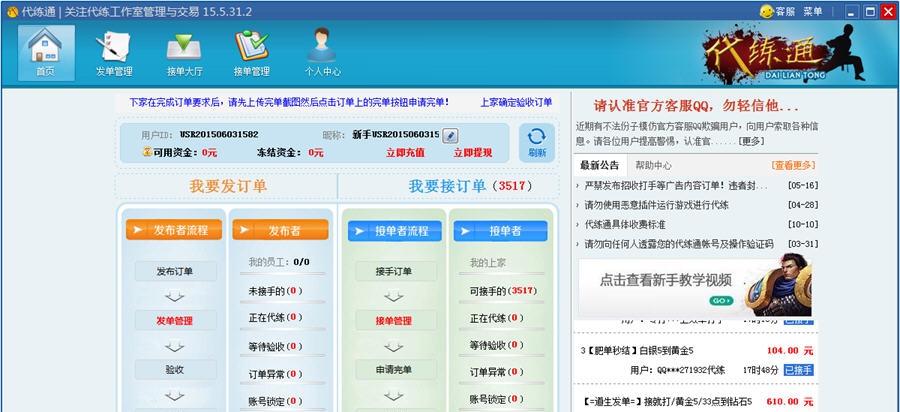Click the 立即提现 link

pos(473,153)
